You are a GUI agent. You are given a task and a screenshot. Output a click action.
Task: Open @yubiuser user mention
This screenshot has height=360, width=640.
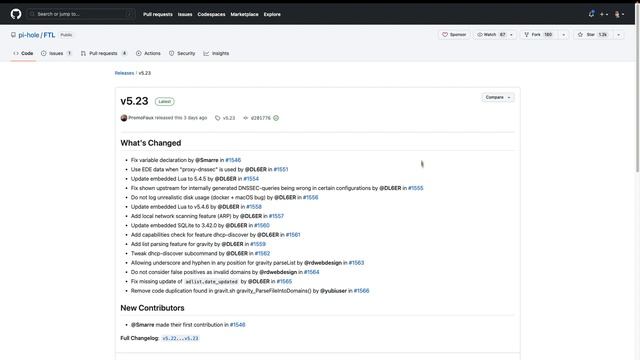click(333, 291)
